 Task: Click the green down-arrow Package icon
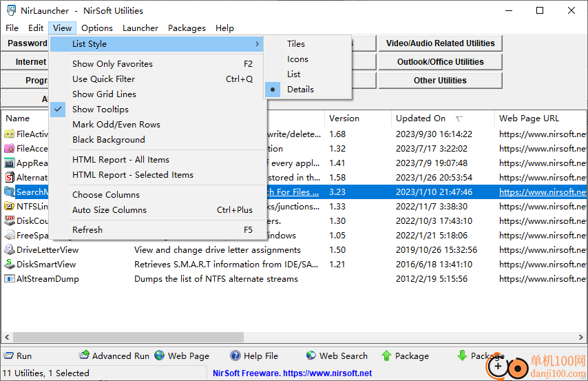[463, 355]
